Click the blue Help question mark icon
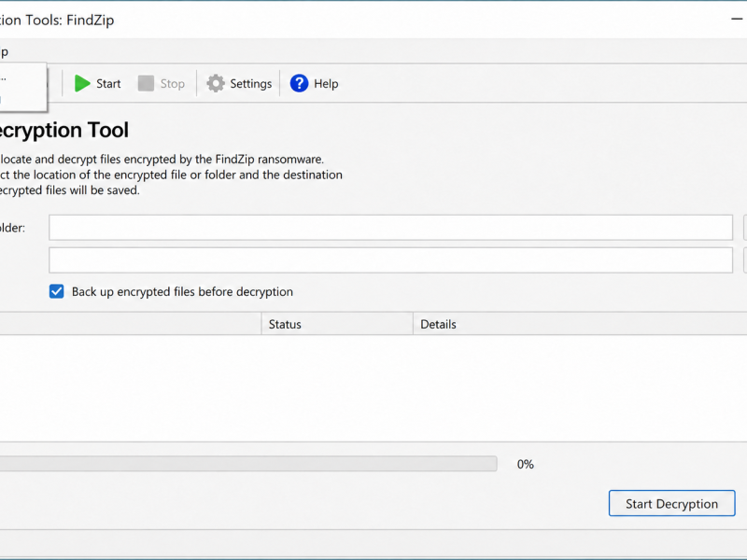 pyautogui.click(x=299, y=83)
